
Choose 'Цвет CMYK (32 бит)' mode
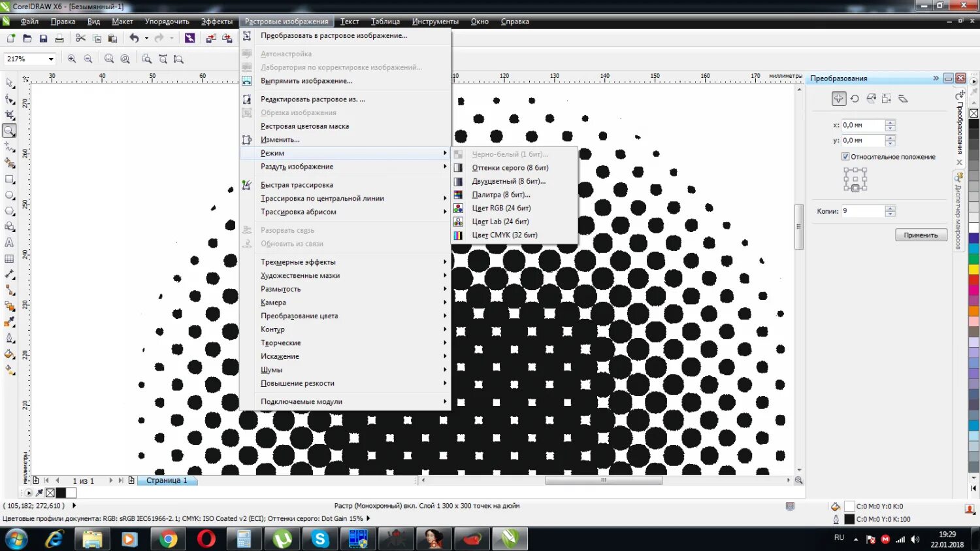click(x=514, y=235)
